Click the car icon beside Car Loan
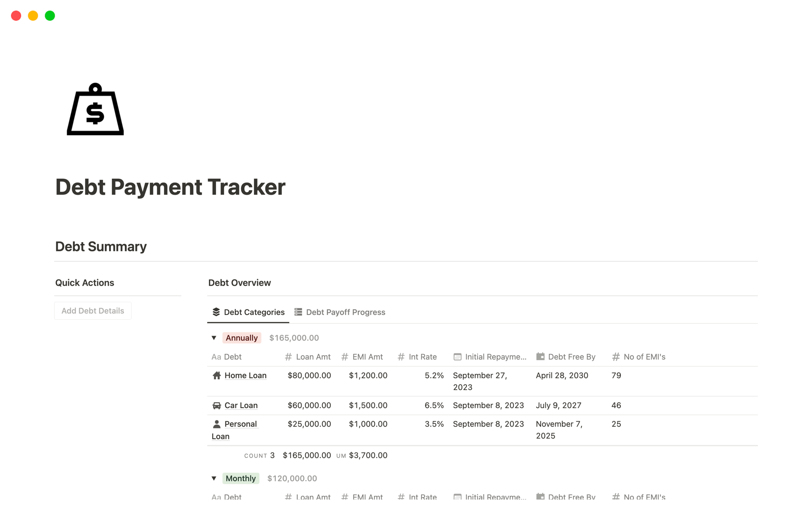This screenshot has height=508, width=812. [x=217, y=406]
